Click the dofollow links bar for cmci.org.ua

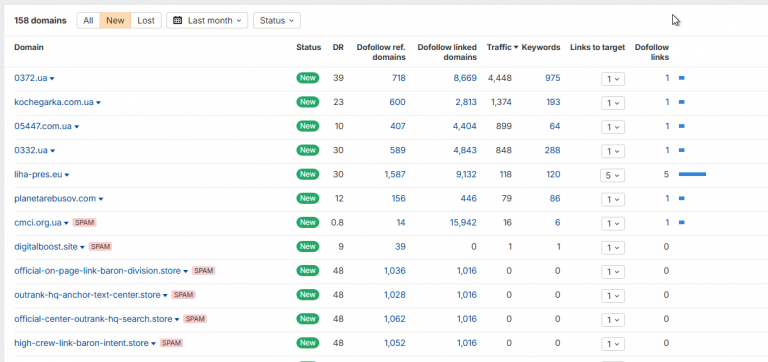tap(681, 222)
